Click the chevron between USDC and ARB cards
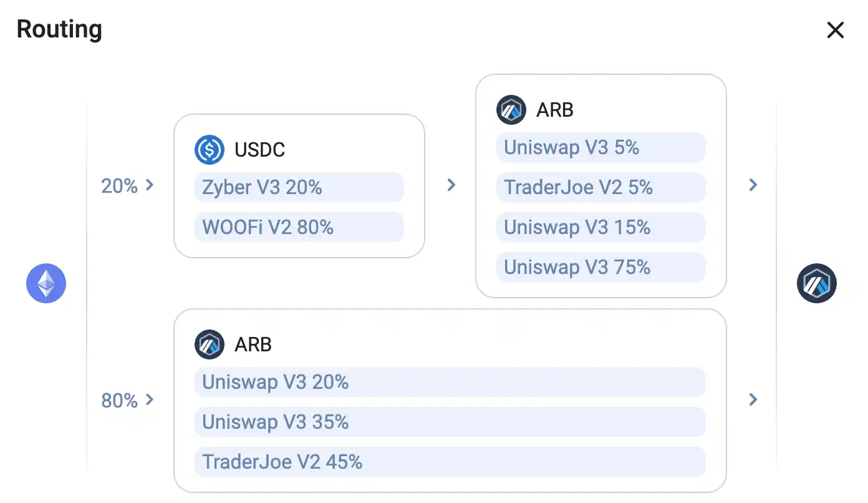The image size is (868, 503). tap(451, 185)
